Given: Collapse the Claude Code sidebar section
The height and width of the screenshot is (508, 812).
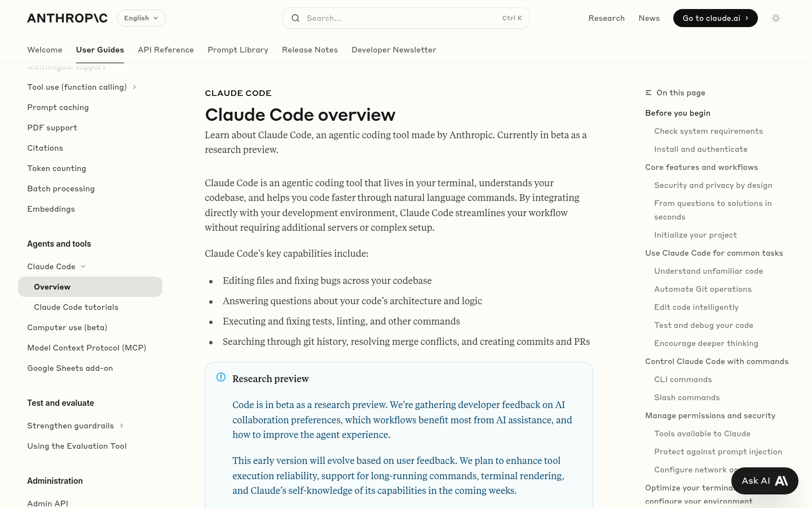Looking at the screenshot, I should click(83, 266).
